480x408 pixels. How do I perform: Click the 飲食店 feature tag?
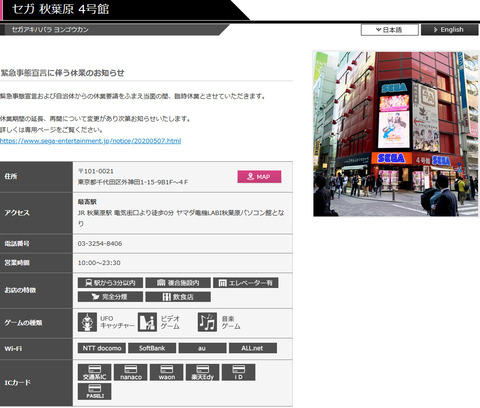(x=178, y=297)
